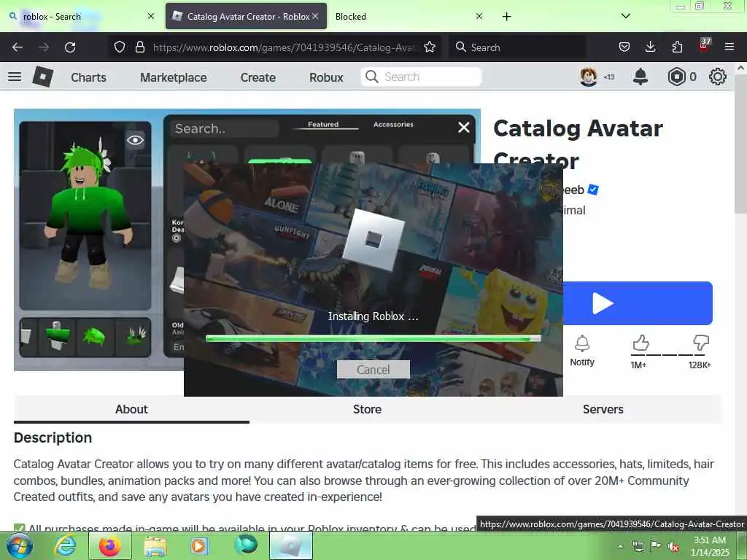The image size is (747, 560).
Task: Select the green hair item thumbnail
Action: [94, 337]
